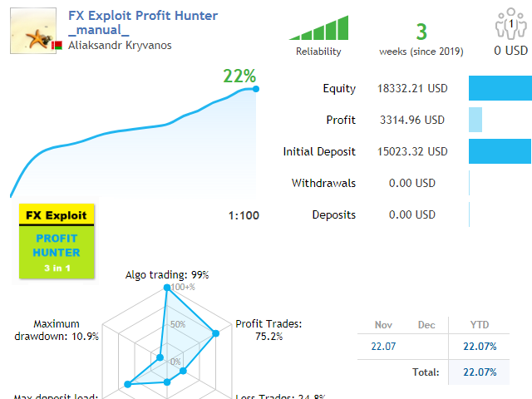Viewport: 532px width, 399px height.
Task: Open author Aliaksandr Kryvanos profile
Action: 120,45
